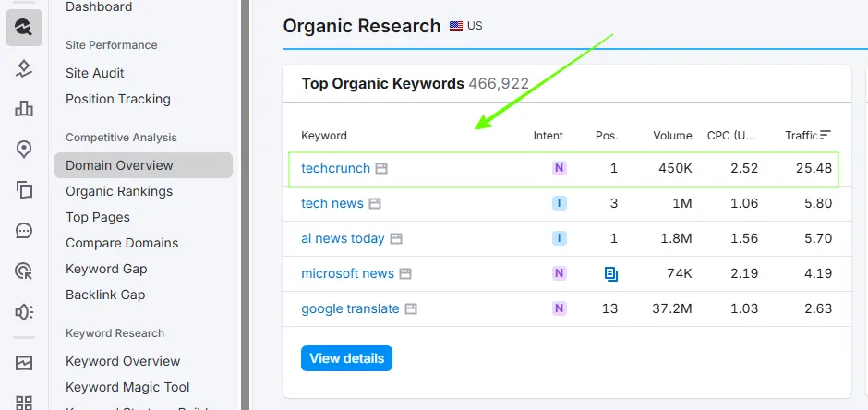Open the tech news keyword link
The width and height of the screenshot is (868, 410).
tap(332, 204)
